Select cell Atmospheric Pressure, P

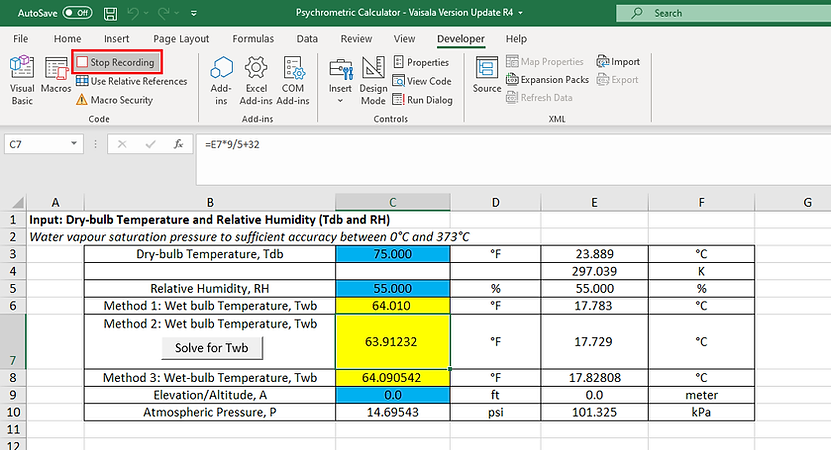click(x=210, y=412)
